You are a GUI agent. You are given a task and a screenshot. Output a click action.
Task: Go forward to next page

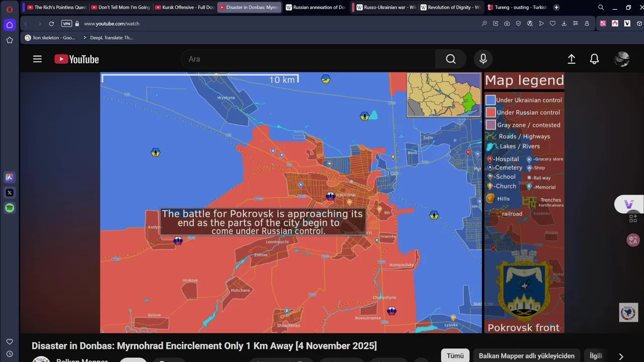(x=39, y=24)
